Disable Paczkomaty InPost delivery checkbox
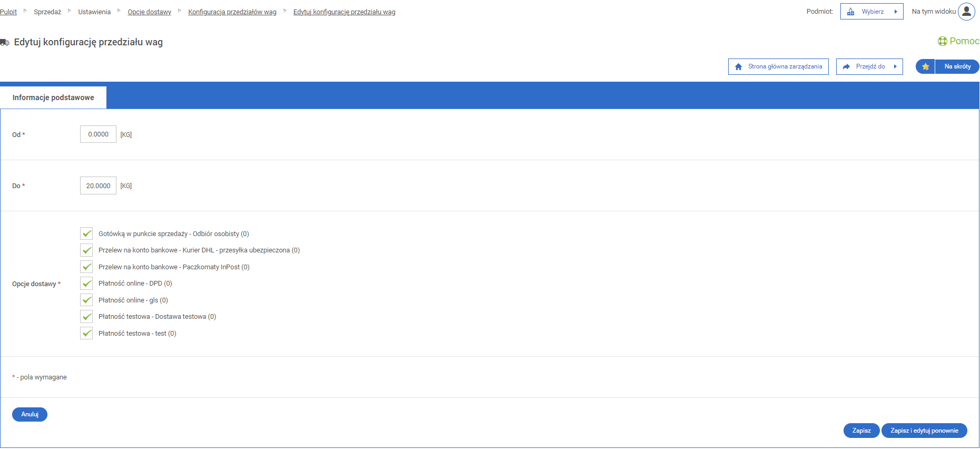The height and width of the screenshot is (449, 980). pyautogui.click(x=86, y=267)
